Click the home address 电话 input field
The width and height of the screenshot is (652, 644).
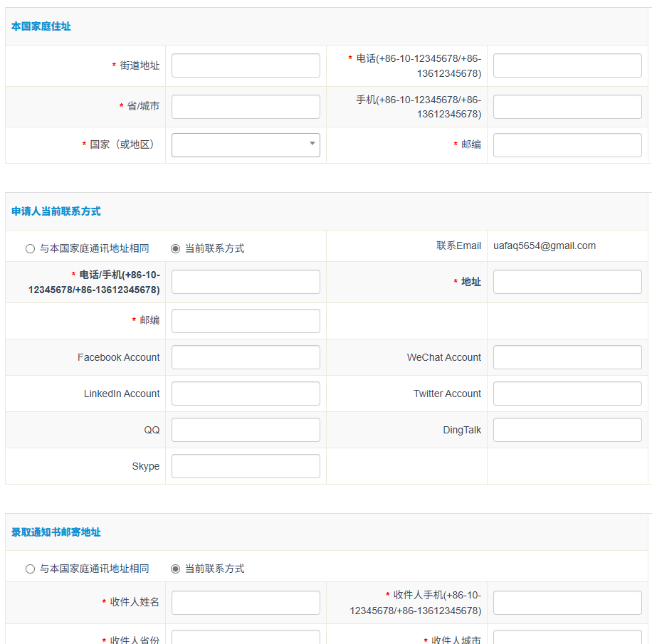coord(567,65)
